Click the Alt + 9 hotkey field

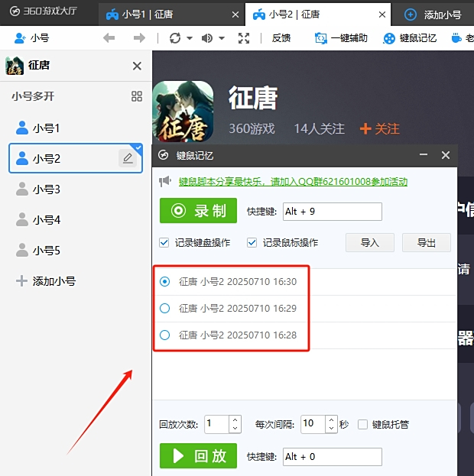(x=331, y=212)
